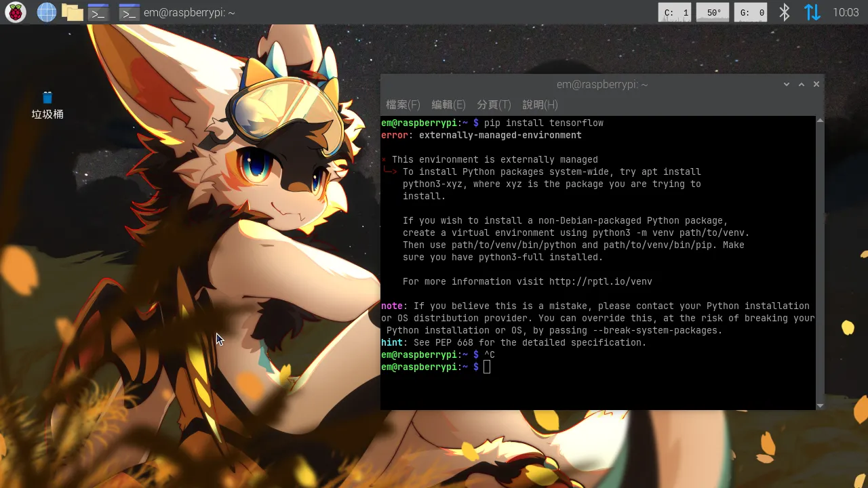Image resolution: width=868 pixels, height=488 pixels.
Task: Select the em@raspberrypi taskbar window button
Action: [x=176, y=12]
